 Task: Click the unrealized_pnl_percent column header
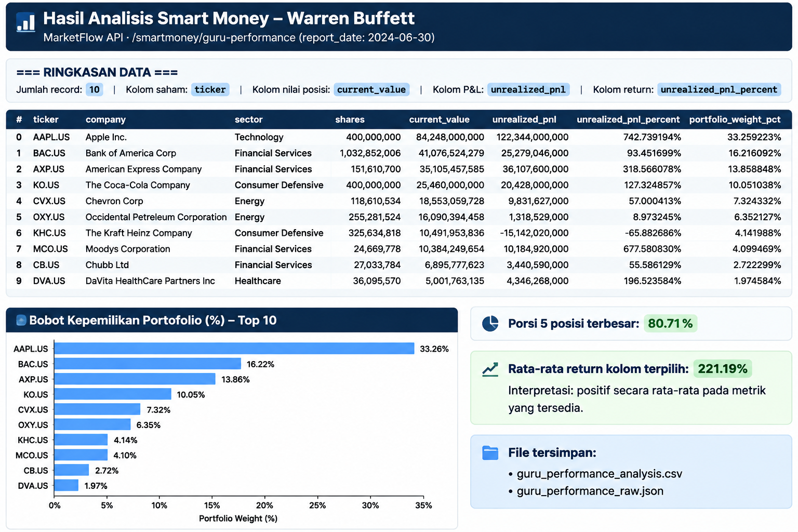pos(628,119)
